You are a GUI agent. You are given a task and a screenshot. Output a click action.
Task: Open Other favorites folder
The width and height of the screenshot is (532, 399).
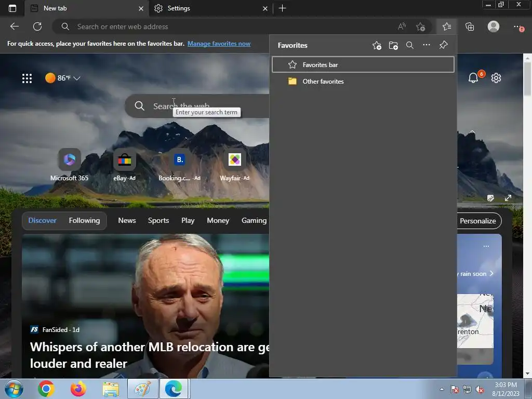click(363, 82)
